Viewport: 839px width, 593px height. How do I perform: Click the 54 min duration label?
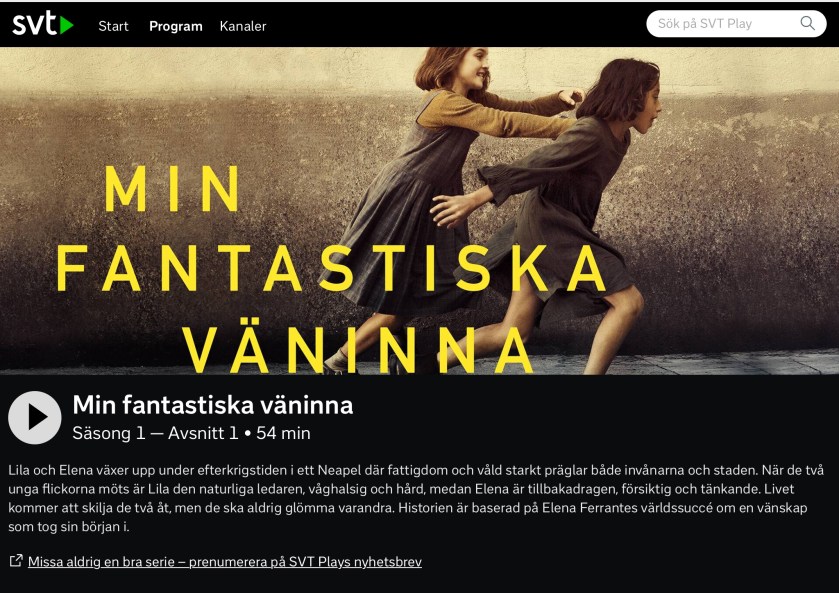pos(283,433)
